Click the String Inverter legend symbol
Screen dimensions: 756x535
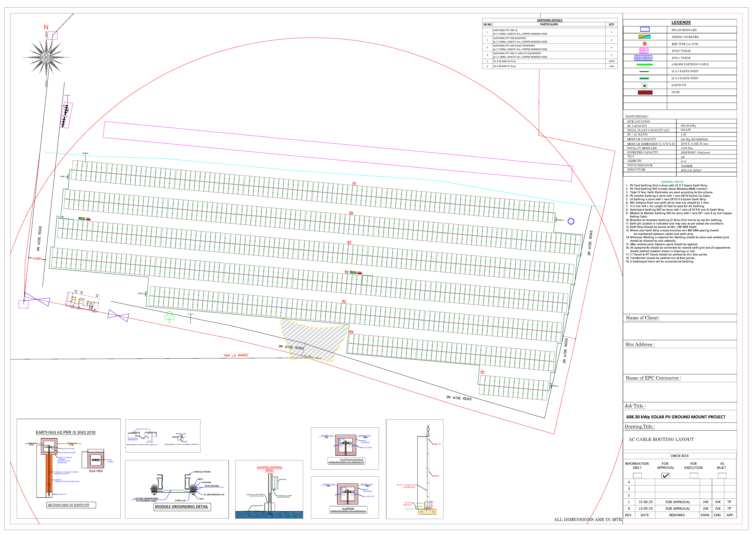(x=644, y=37)
